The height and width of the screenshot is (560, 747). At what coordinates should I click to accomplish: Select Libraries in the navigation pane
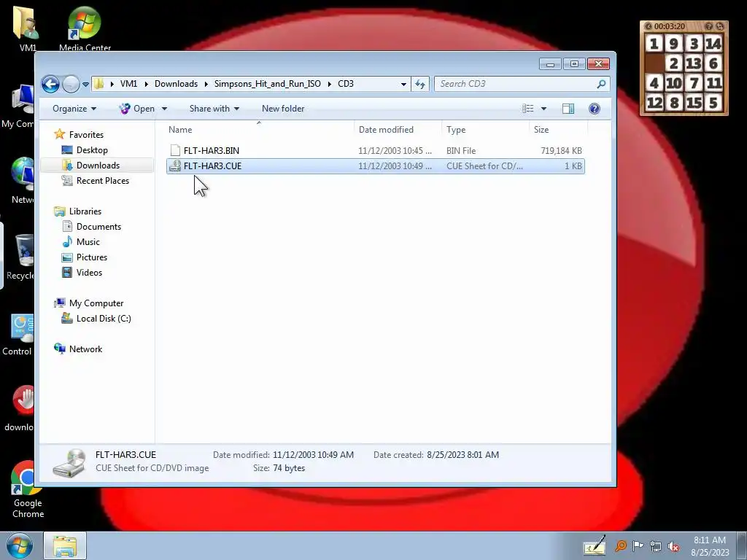(x=85, y=211)
